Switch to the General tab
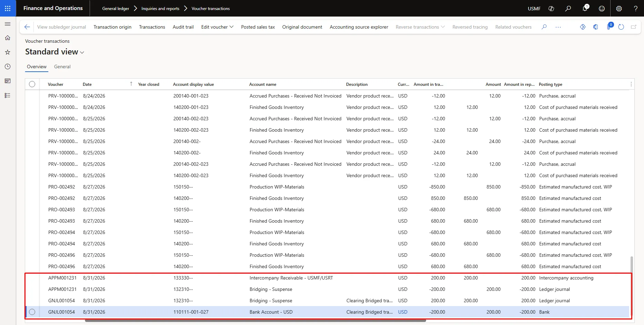The image size is (644, 325). pos(62,67)
